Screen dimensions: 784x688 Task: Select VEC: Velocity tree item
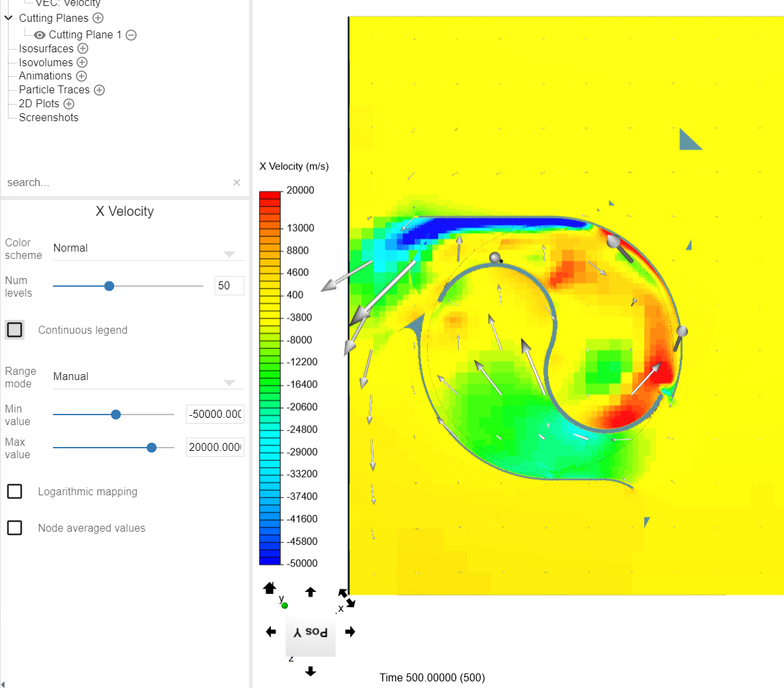pos(68,3)
